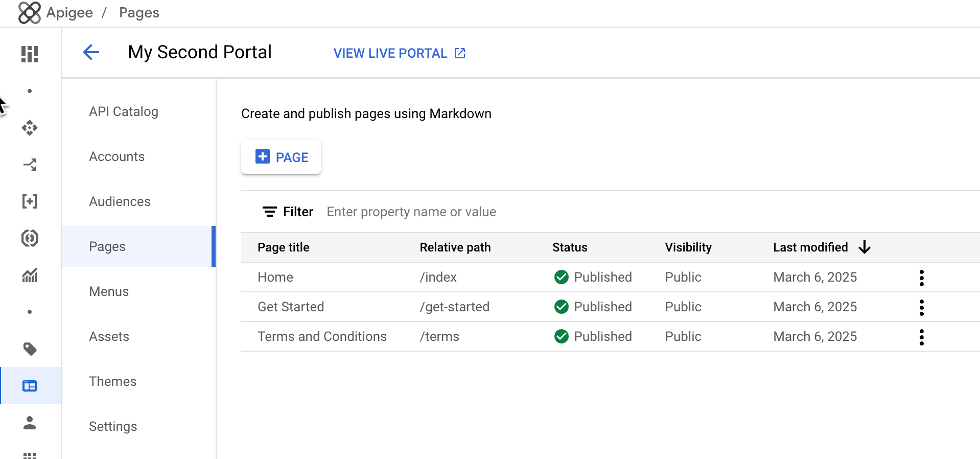The image size is (980, 459).
Task: Click the shuffle arrows icon in sidebar
Action: [30, 165]
